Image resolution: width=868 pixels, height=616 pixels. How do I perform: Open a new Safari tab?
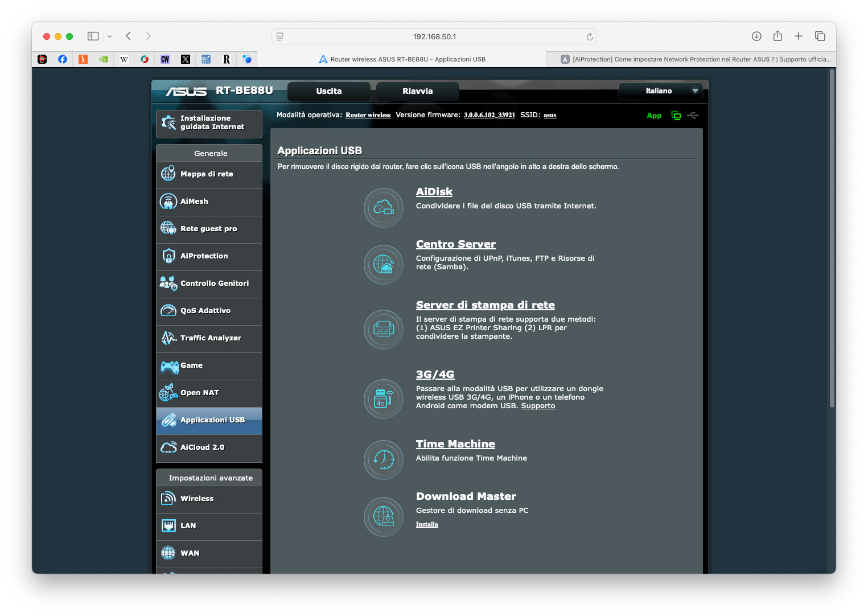pos(799,36)
